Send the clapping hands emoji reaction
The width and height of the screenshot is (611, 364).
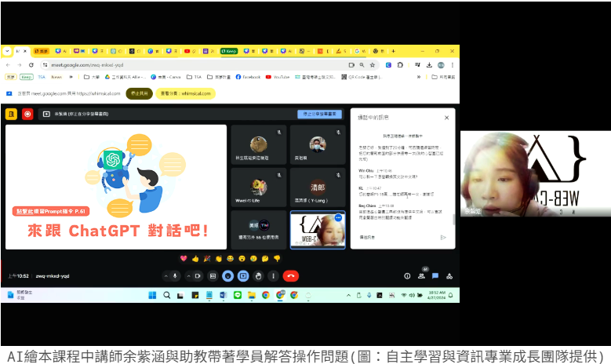tap(219, 258)
